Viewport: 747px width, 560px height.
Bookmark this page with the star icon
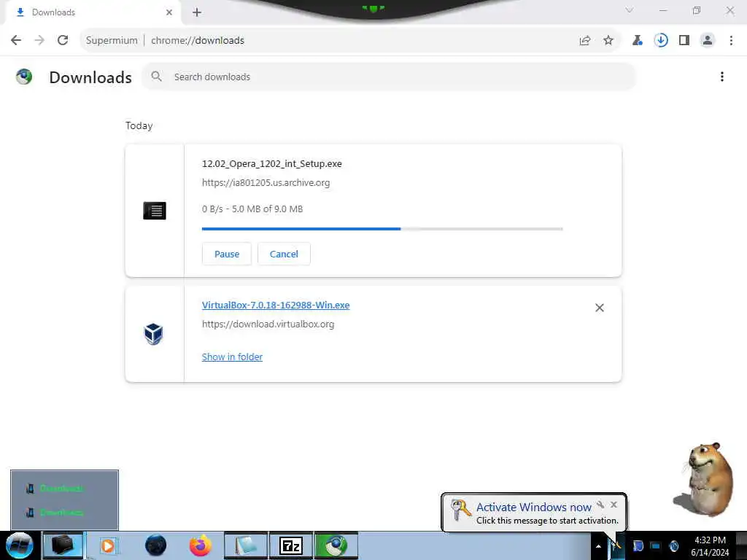(608, 41)
